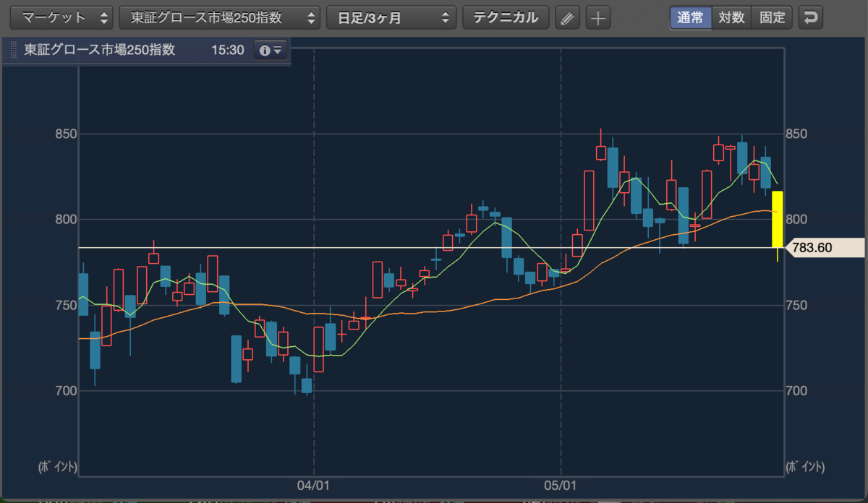
Task: Open the 東証グロース市場250指数 index selector
Action: coord(219,17)
